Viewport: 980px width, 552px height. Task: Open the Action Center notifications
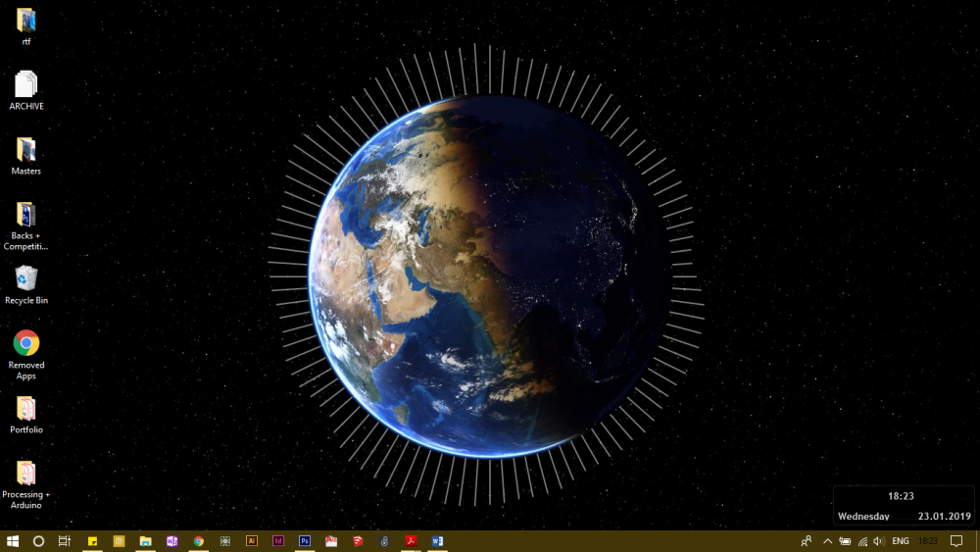pos(956,541)
